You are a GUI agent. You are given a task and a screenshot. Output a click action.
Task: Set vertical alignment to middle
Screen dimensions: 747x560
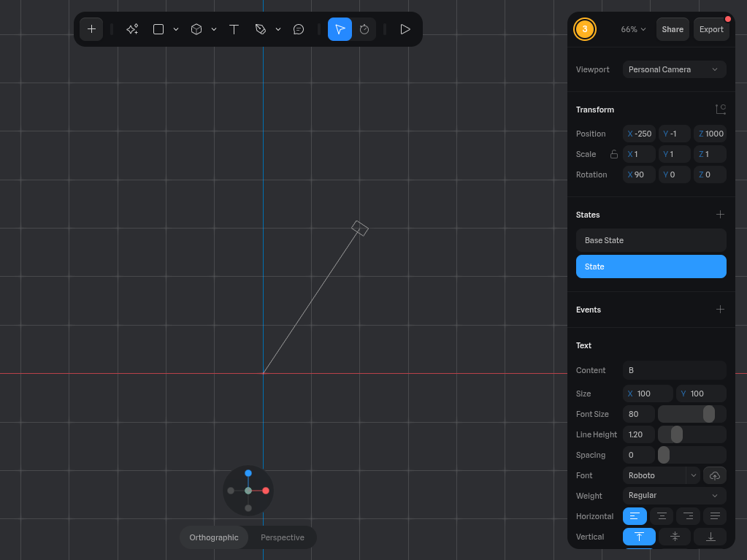(675, 537)
